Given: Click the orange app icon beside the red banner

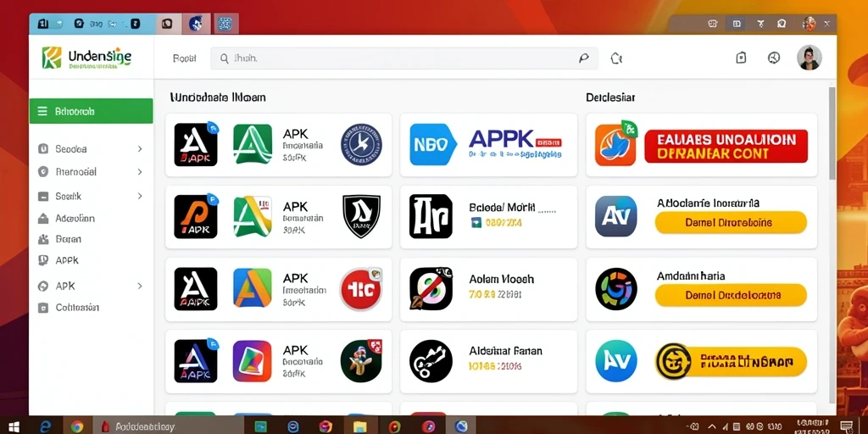Looking at the screenshot, I should (x=615, y=144).
